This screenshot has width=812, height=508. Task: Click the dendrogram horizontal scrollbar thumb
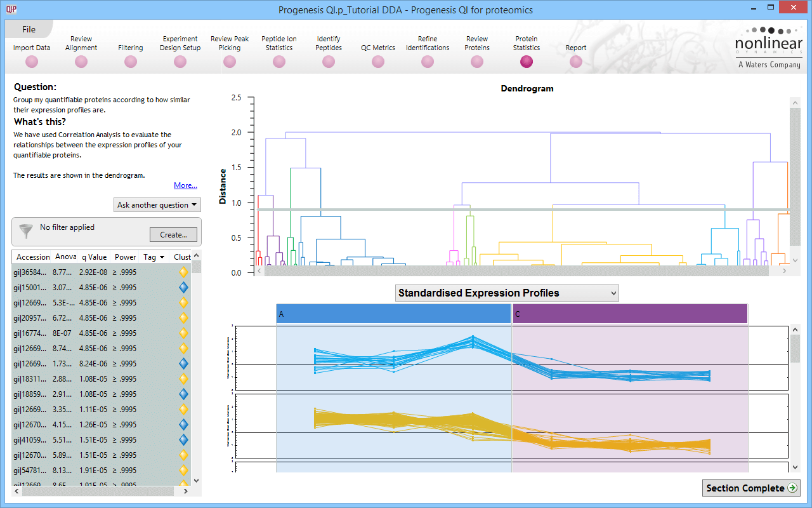click(x=516, y=271)
